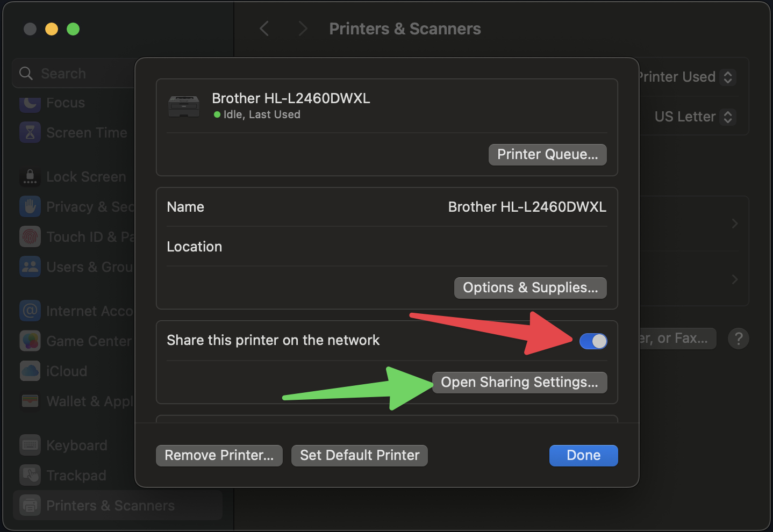Click the Screen Time hourglass icon

pos(30,132)
